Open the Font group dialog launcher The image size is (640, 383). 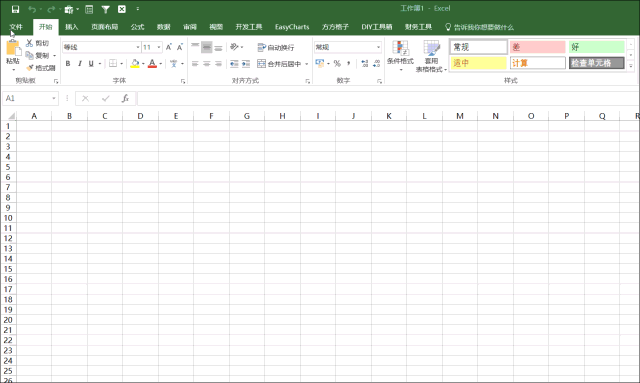[183, 81]
